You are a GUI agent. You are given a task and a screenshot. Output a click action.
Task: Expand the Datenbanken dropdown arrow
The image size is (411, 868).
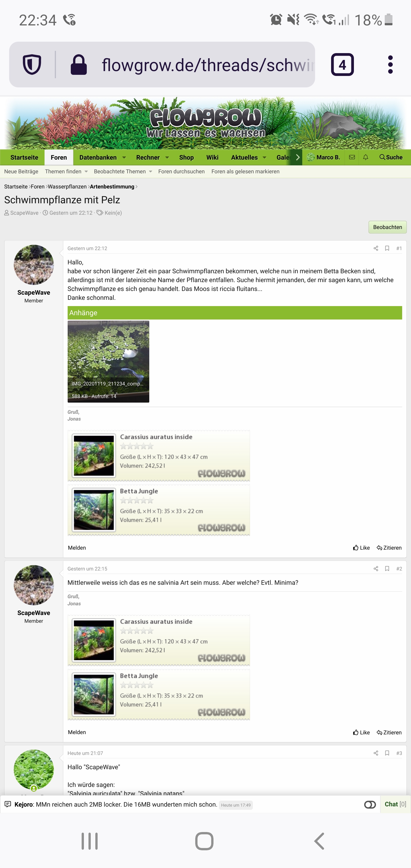pyautogui.click(x=124, y=157)
